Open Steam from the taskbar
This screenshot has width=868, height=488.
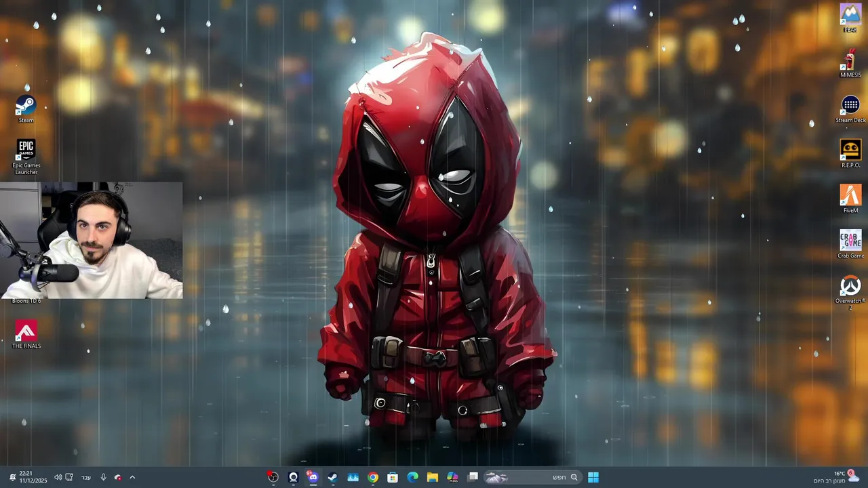[x=332, y=477]
